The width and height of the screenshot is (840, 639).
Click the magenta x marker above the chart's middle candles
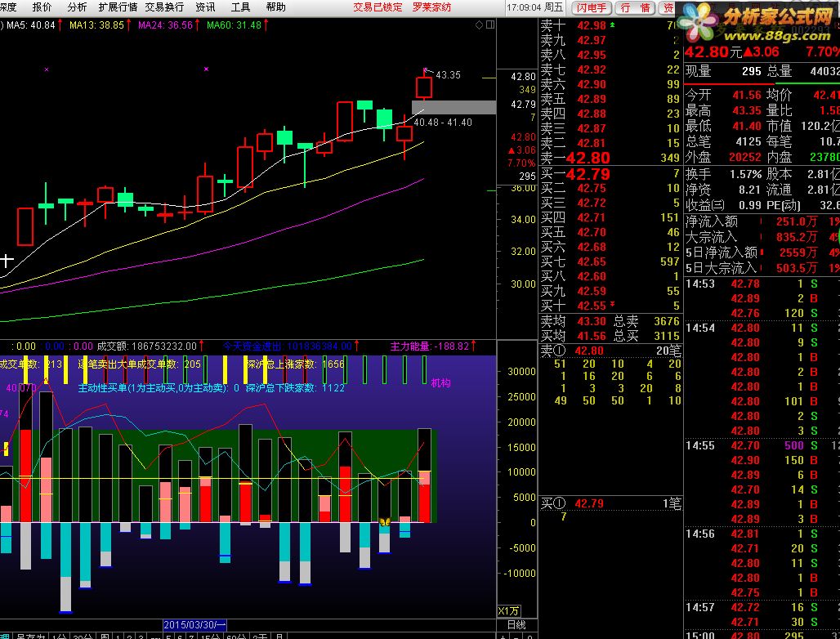coord(206,69)
